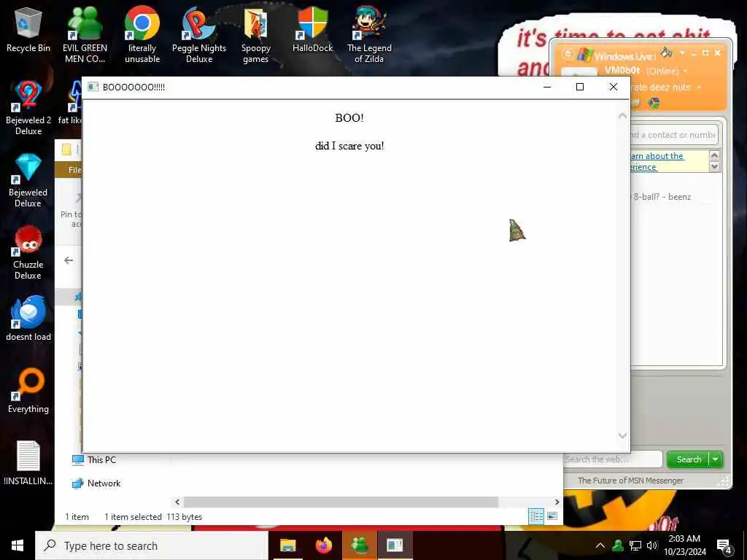Launch The Legend of Zilda shortcut
The image size is (747, 560).
pos(369,35)
